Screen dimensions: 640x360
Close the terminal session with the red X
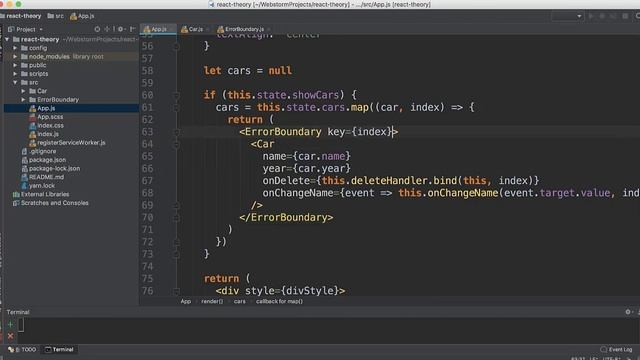pos(10,336)
